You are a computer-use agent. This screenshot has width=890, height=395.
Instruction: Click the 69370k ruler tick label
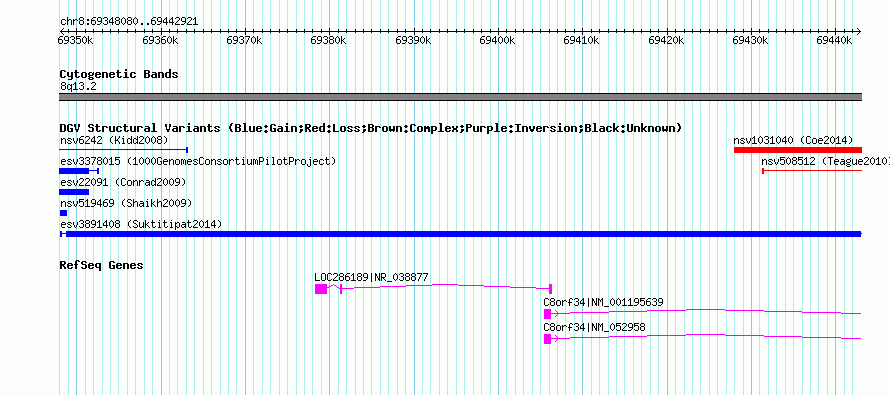245,40
